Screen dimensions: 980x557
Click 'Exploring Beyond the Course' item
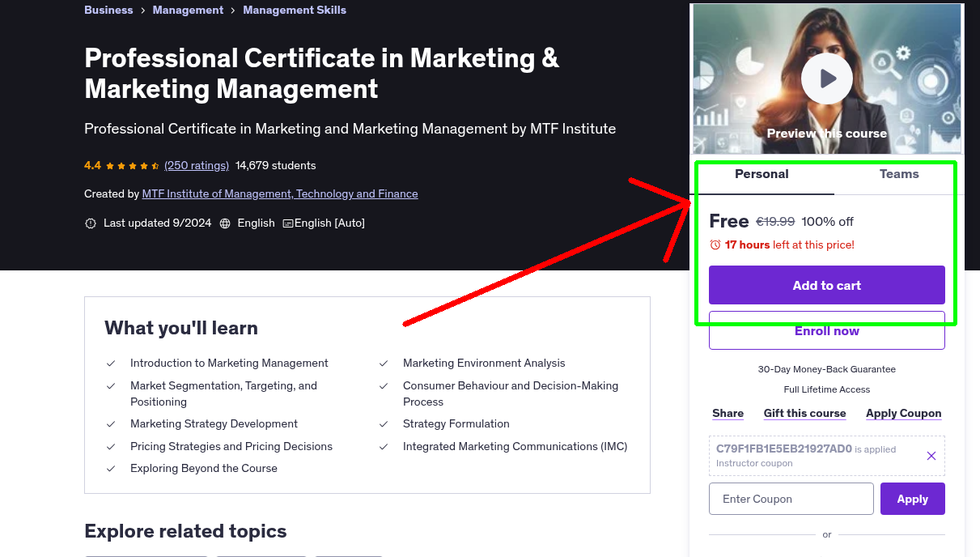204,469
